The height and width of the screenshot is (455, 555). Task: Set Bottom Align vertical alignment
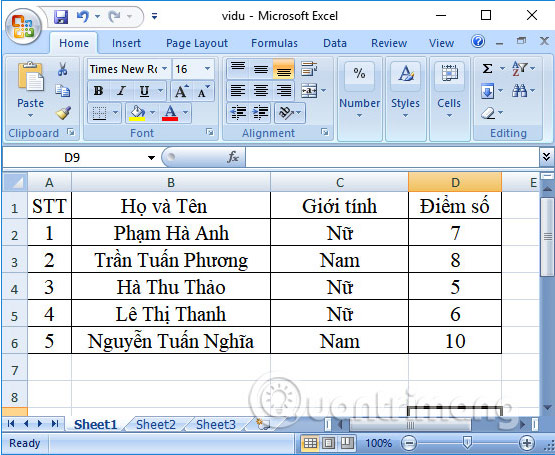click(x=284, y=69)
